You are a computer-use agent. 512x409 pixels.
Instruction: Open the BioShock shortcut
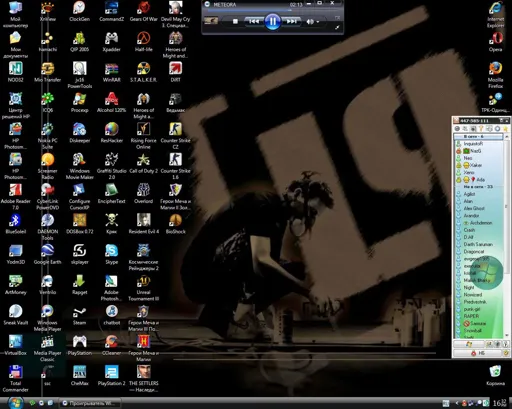click(x=175, y=224)
